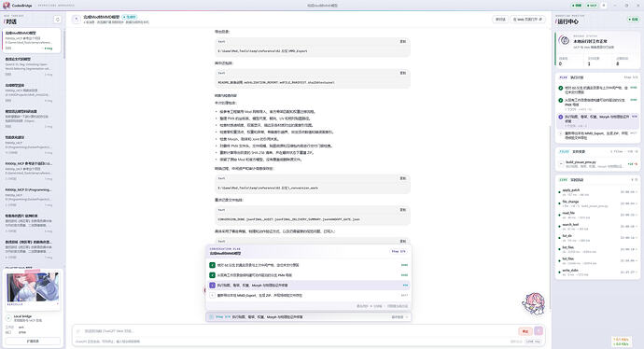Screen dimensions: 644x349
Task: Click the chat header avatar icon
Action: tap(77, 20)
